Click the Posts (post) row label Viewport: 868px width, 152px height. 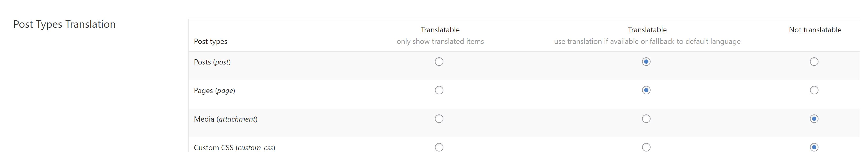(x=212, y=62)
